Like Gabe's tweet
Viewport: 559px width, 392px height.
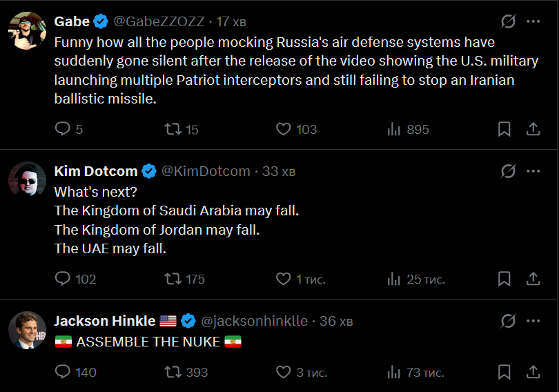click(283, 129)
